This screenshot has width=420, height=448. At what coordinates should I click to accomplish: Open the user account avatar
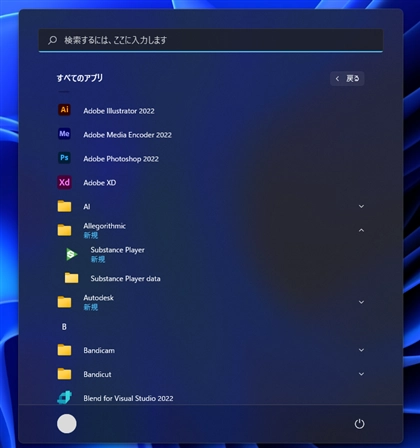coord(67,424)
